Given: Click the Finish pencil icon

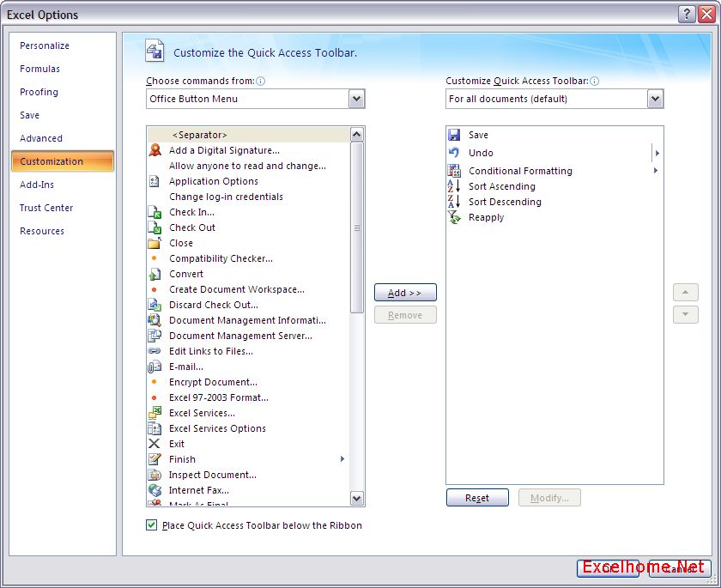Looking at the screenshot, I should 154,459.
